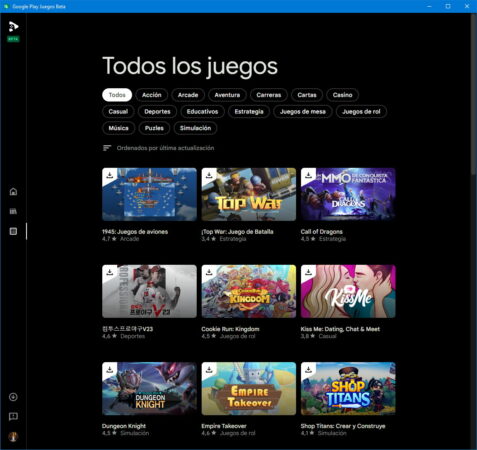
Task: Click the title '1945: Juegos de aviones'
Action: (x=135, y=232)
